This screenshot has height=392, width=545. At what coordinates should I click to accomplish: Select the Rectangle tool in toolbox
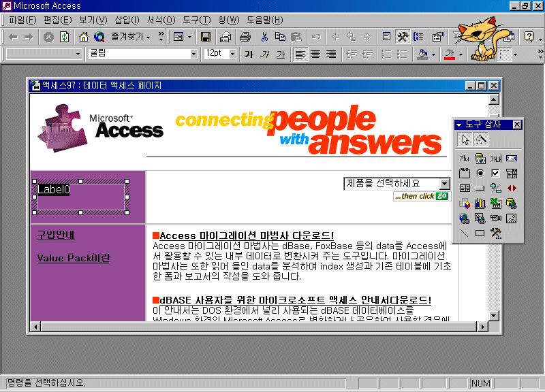pos(480,233)
